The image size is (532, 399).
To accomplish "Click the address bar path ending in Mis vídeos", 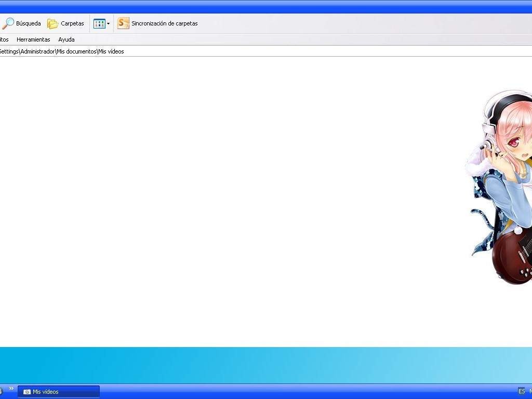I will [61, 51].
